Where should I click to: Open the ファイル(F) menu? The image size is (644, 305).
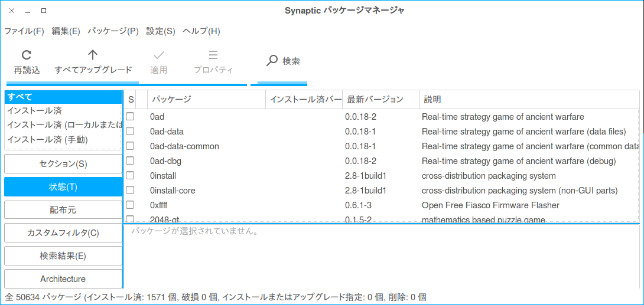tap(24, 32)
